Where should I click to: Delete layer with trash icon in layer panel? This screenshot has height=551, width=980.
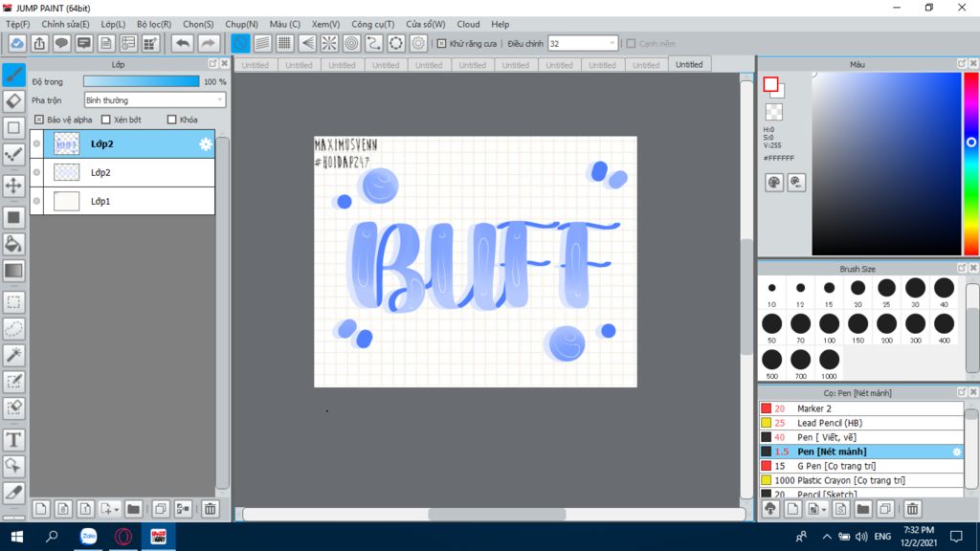(x=210, y=509)
